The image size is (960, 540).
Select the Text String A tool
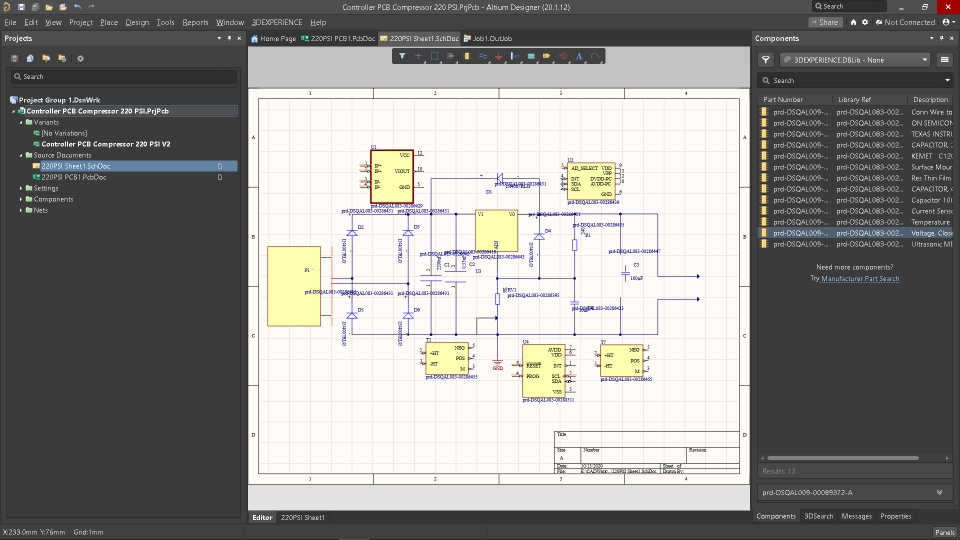(579, 56)
